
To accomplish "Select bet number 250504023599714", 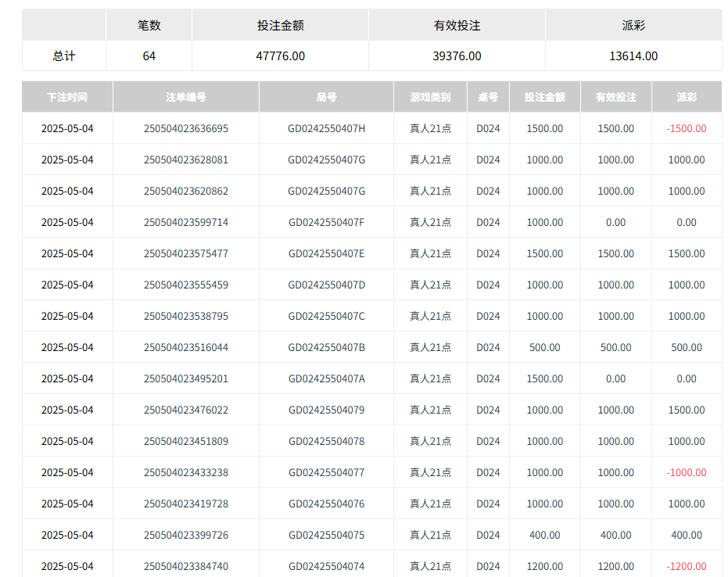I will tap(186, 222).
